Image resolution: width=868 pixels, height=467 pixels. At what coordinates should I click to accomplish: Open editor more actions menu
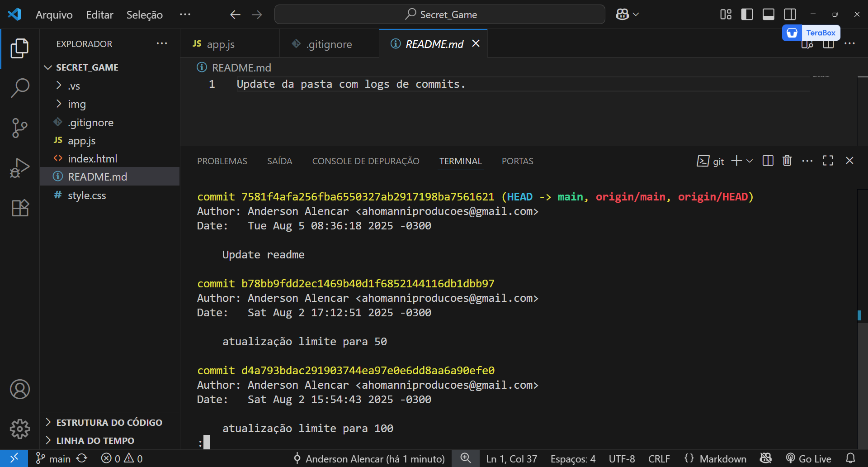[849, 43]
